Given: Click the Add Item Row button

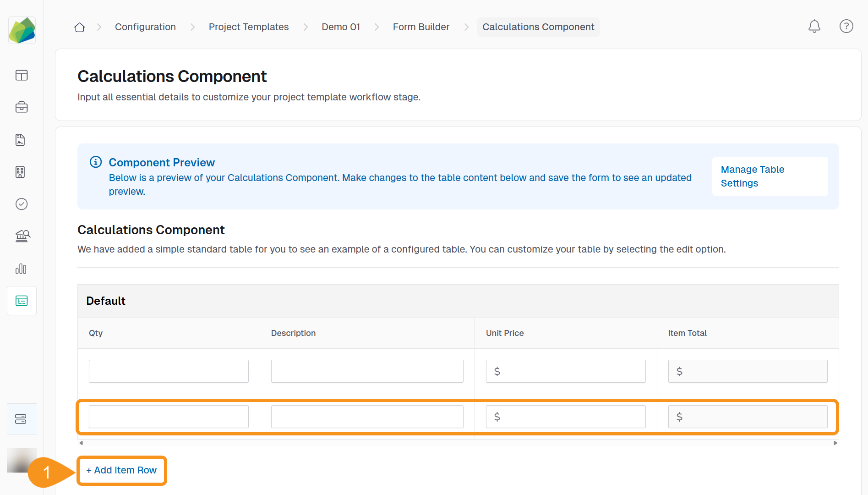Looking at the screenshot, I should (x=121, y=470).
